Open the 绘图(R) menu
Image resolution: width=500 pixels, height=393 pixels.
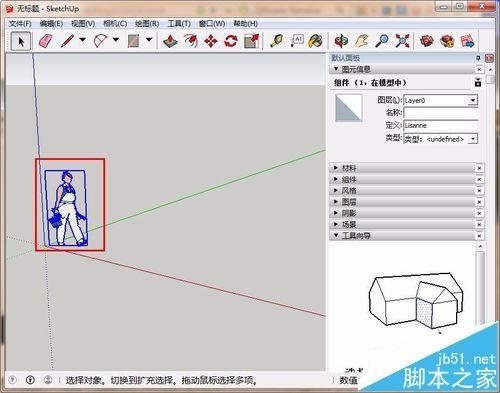point(147,24)
